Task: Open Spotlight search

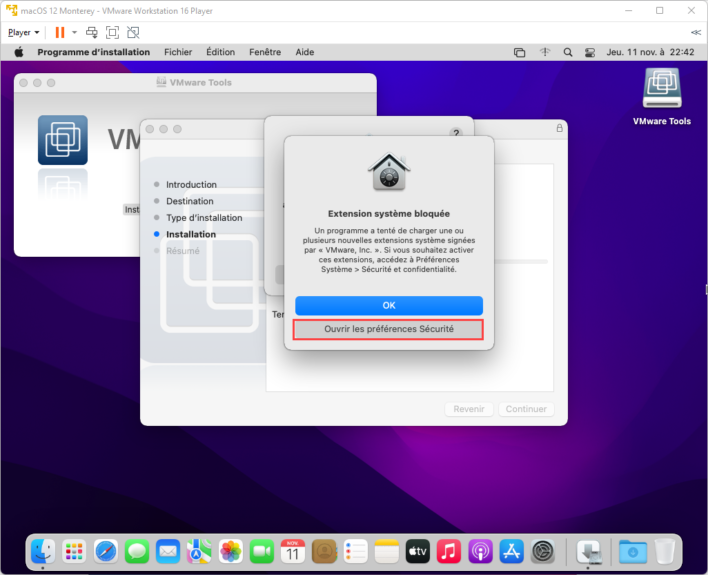Action: coord(568,52)
